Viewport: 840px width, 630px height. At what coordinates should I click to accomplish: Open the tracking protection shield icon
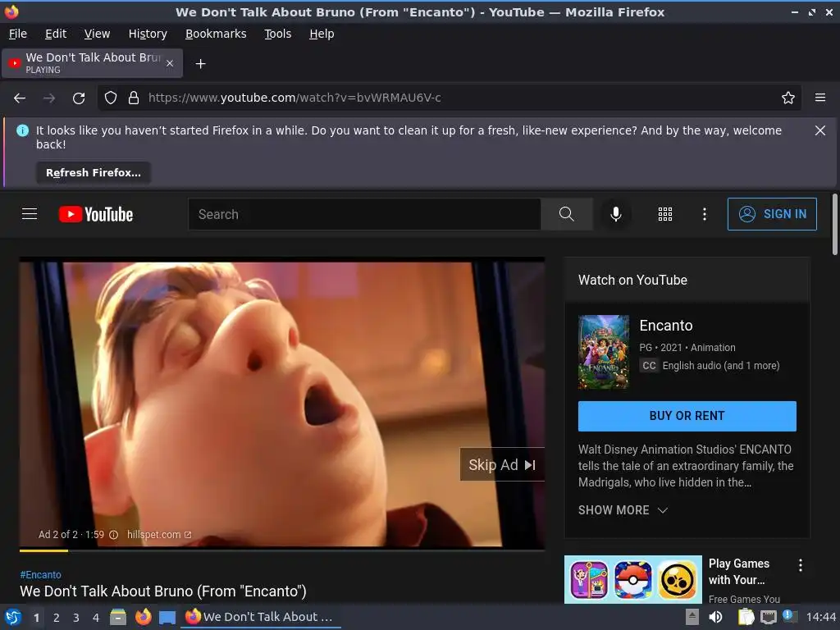point(111,98)
